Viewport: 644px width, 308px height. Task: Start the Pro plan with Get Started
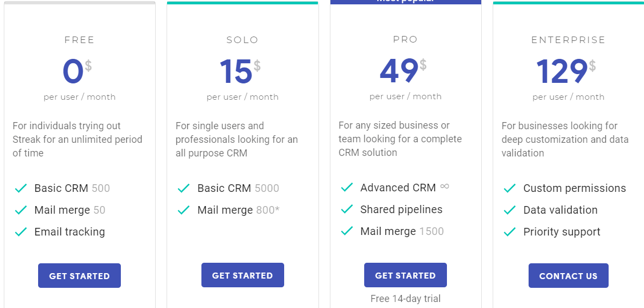[x=405, y=275]
